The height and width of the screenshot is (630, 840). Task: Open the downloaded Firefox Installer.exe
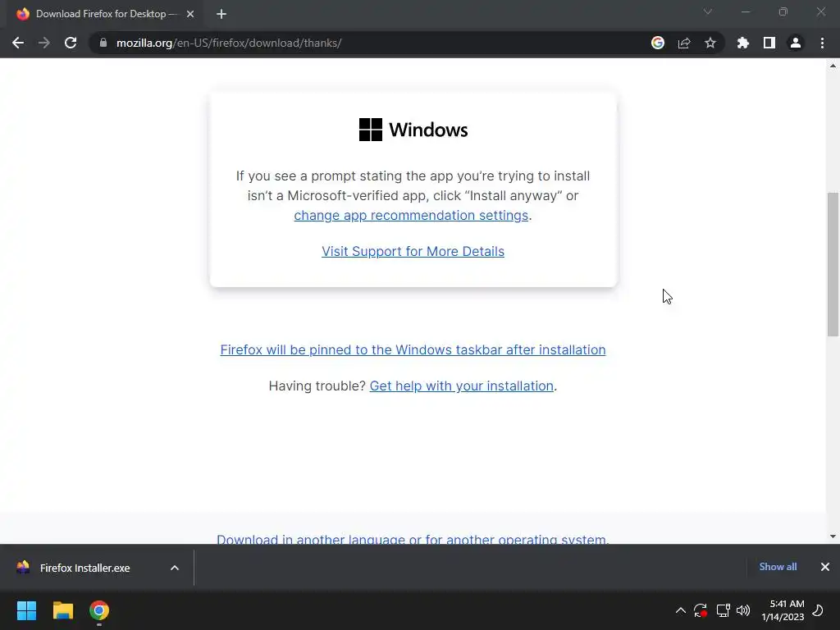[84, 568]
